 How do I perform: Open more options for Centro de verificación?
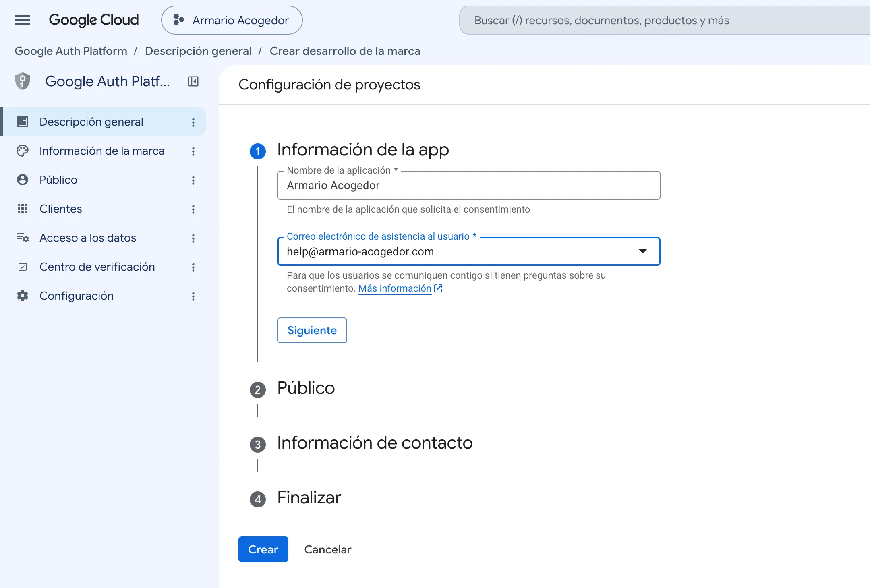click(x=193, y=267)
